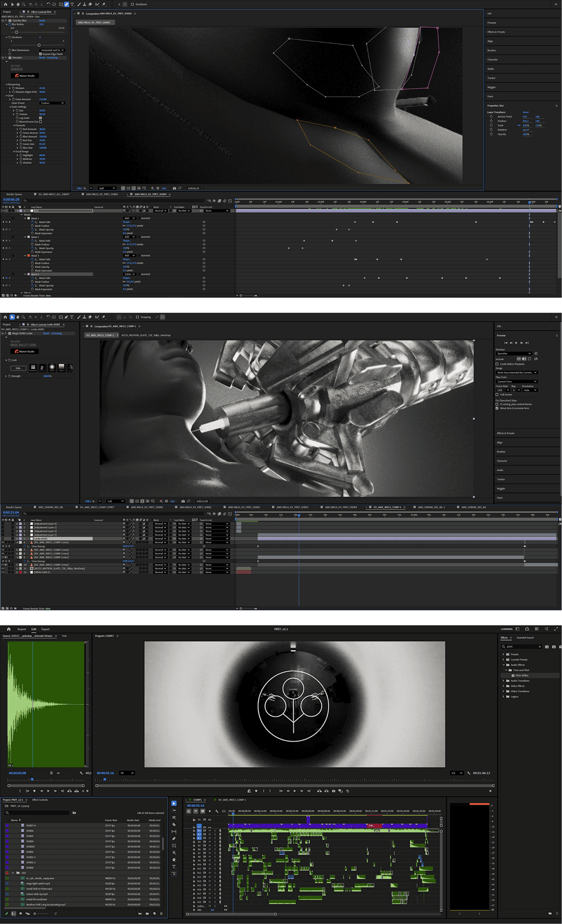The height and width of the screenshot is (924, 562).
Task: Click the Home icon in Premiere Pro
Action: tap(9, 629)
